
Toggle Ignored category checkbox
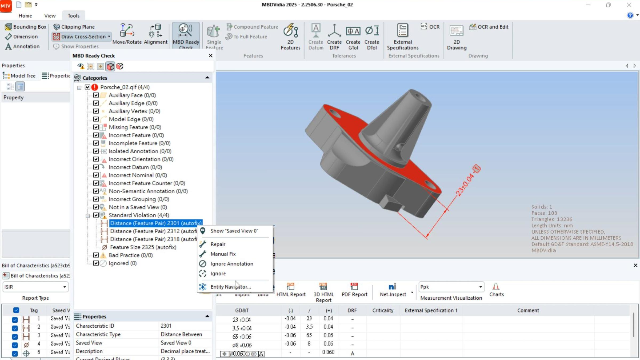coord(96,263)
